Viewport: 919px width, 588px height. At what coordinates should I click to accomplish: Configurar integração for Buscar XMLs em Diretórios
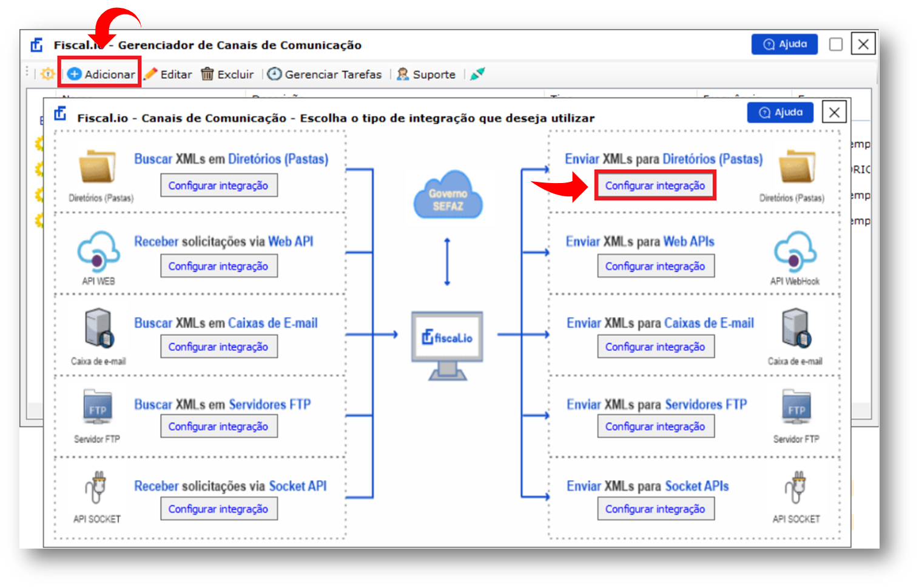pyautogui.click(x=219, y=185)
